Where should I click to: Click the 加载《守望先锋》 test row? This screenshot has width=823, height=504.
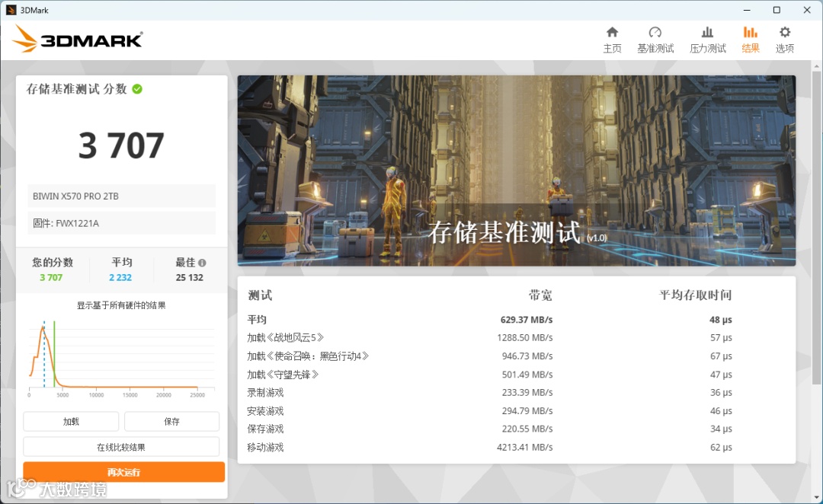point(489,375)
